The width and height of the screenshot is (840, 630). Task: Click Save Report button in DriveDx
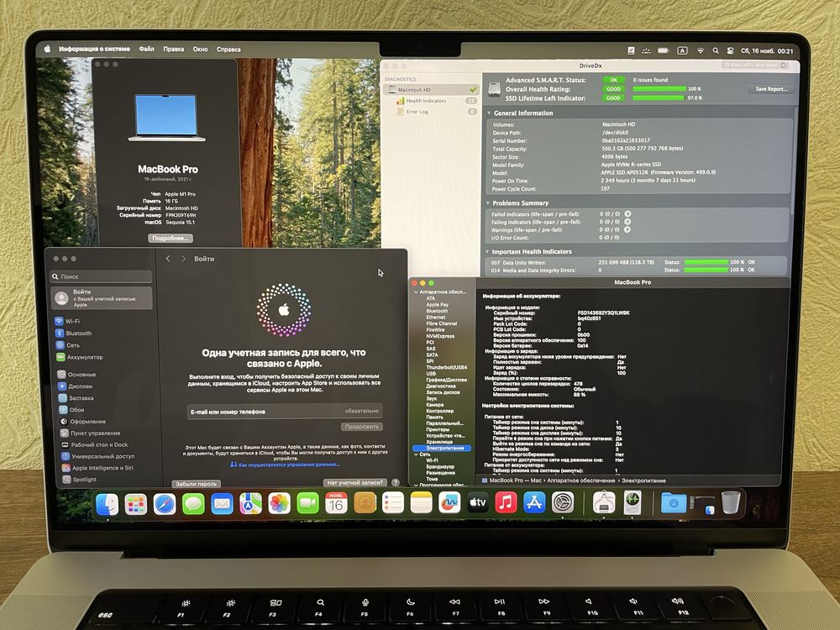coord(771,89)
